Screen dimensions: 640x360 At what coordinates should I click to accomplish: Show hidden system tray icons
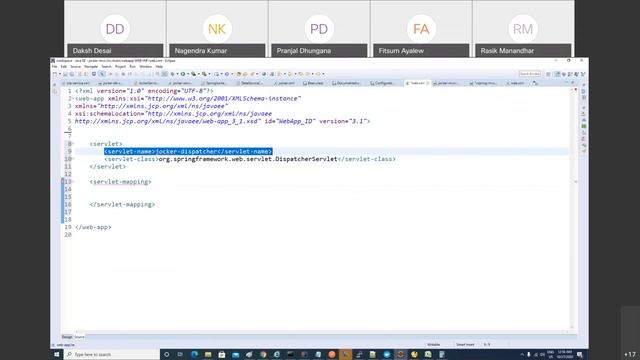click(522, 354)
